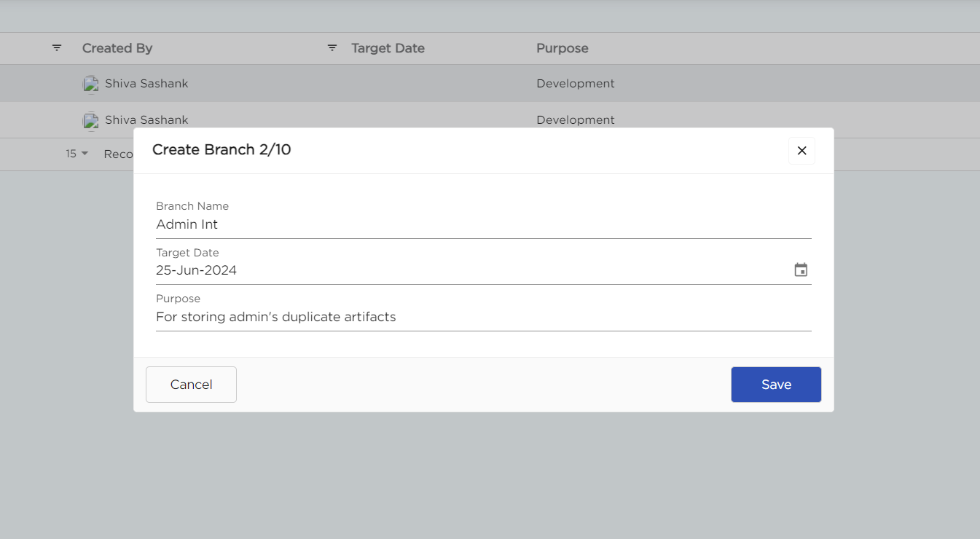Focus the Branch Name field

coord(483,225)
